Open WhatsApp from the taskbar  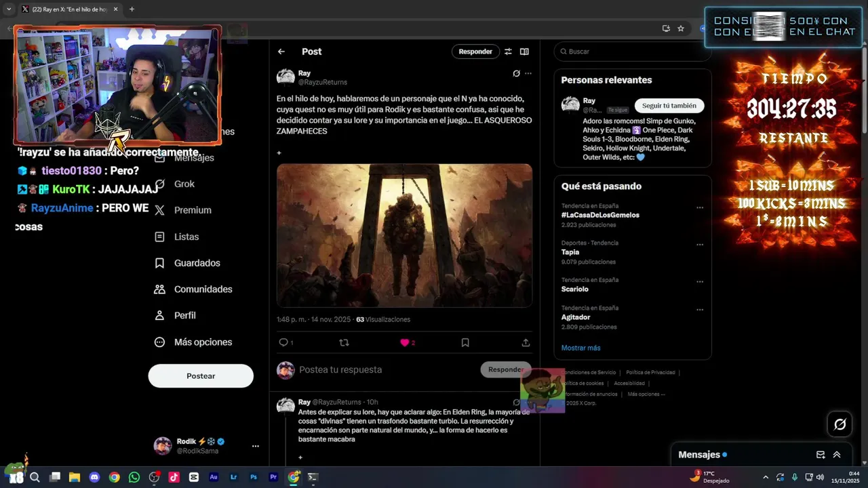click(x=134, y=477)
